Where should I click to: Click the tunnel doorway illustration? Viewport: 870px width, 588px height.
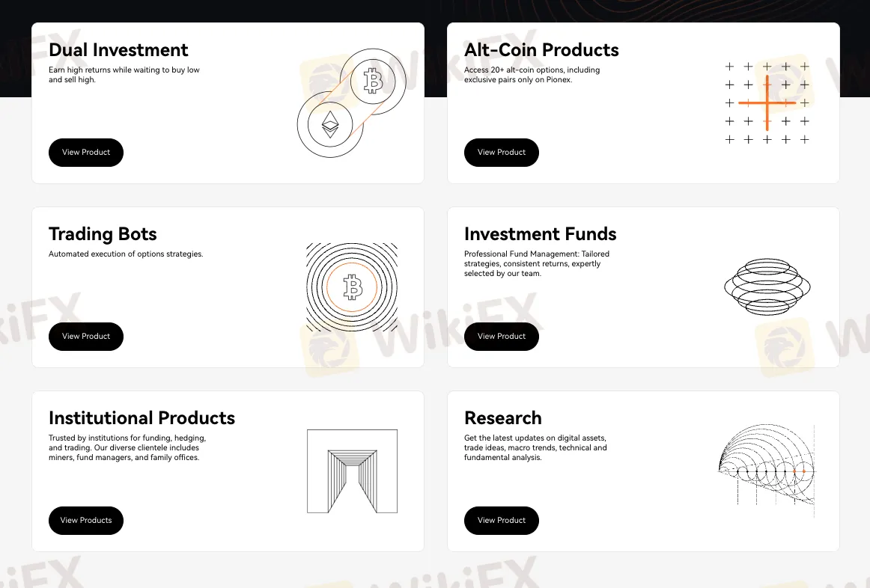coord(353,471)
